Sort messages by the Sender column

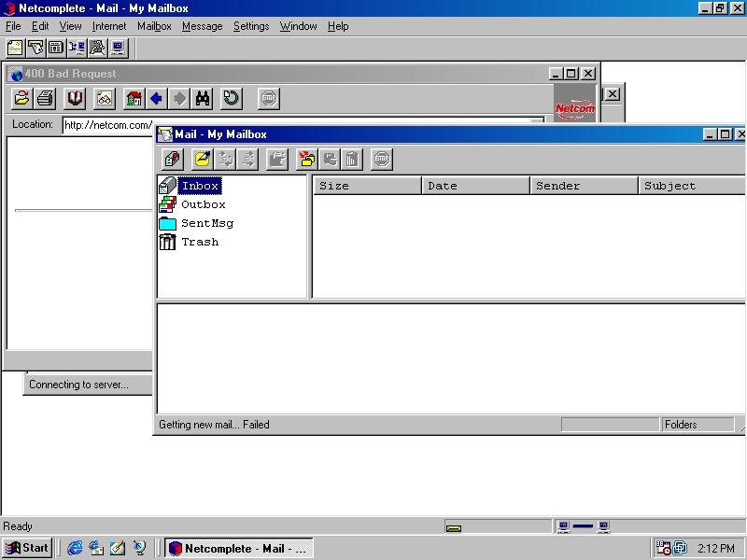coord(584,186)
